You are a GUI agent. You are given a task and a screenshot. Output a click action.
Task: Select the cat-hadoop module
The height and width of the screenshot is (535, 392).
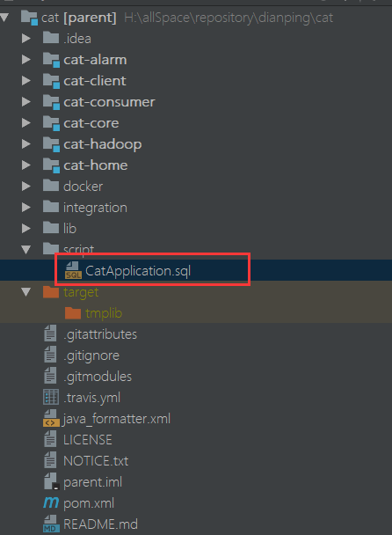tap(102, 144)
